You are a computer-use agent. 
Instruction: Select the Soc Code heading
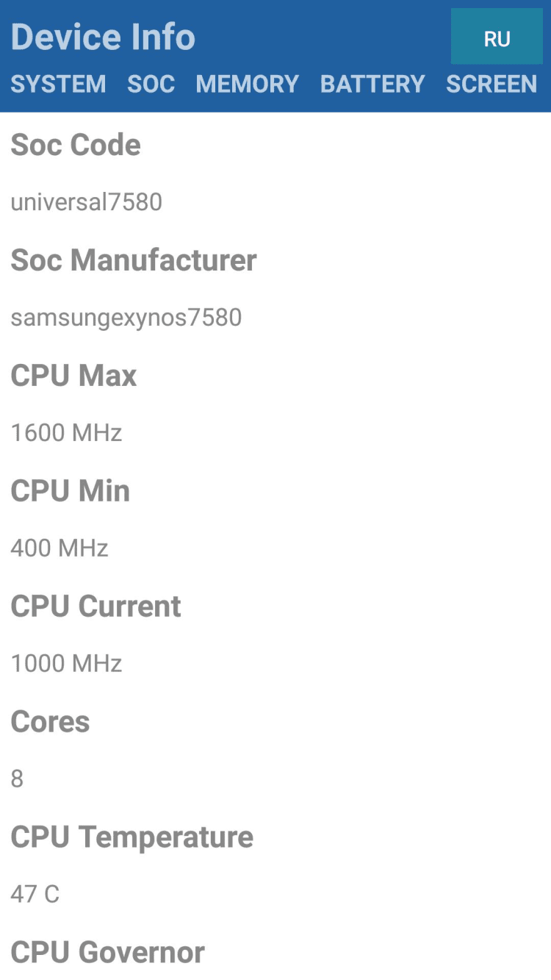[76, 145]
